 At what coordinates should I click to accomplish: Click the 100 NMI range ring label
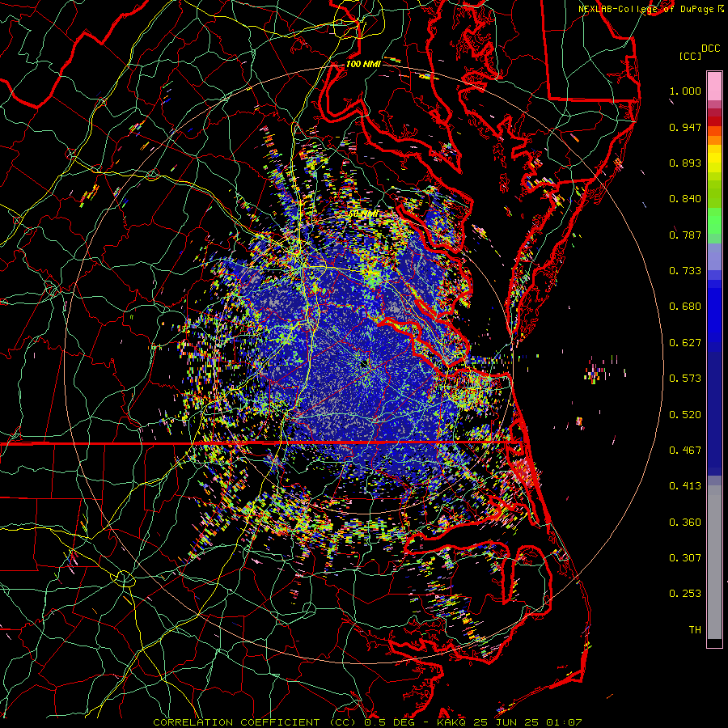(363, 64)
